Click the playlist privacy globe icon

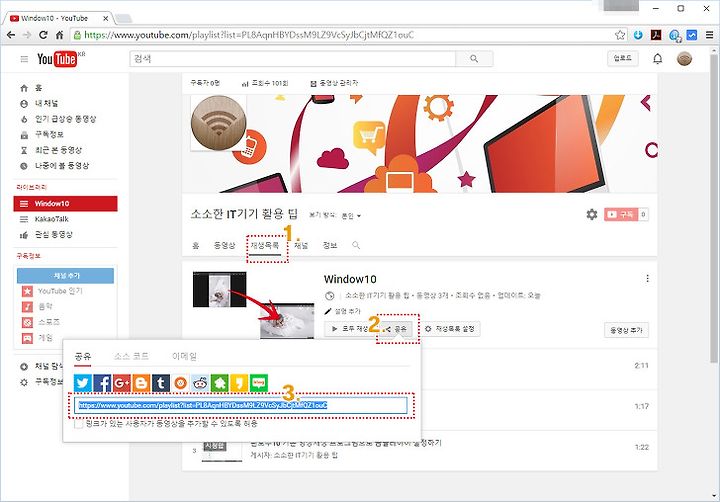pos(329,296)
